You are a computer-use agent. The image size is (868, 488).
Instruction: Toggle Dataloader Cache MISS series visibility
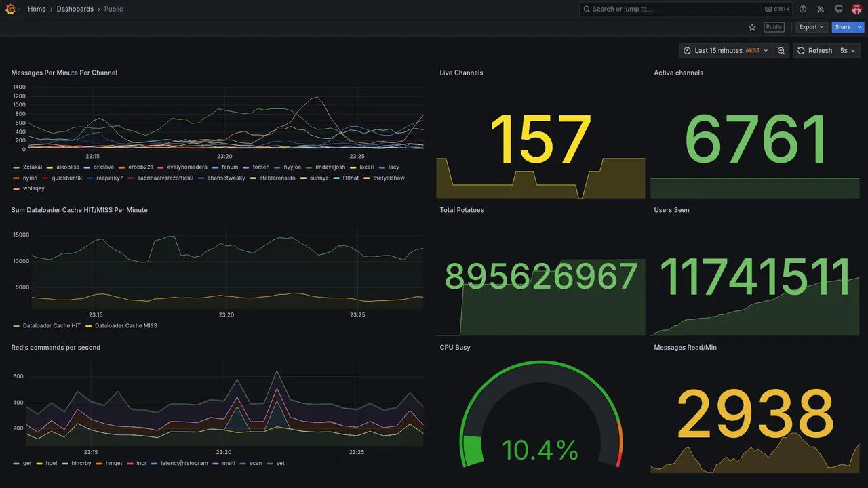point(121,326)
